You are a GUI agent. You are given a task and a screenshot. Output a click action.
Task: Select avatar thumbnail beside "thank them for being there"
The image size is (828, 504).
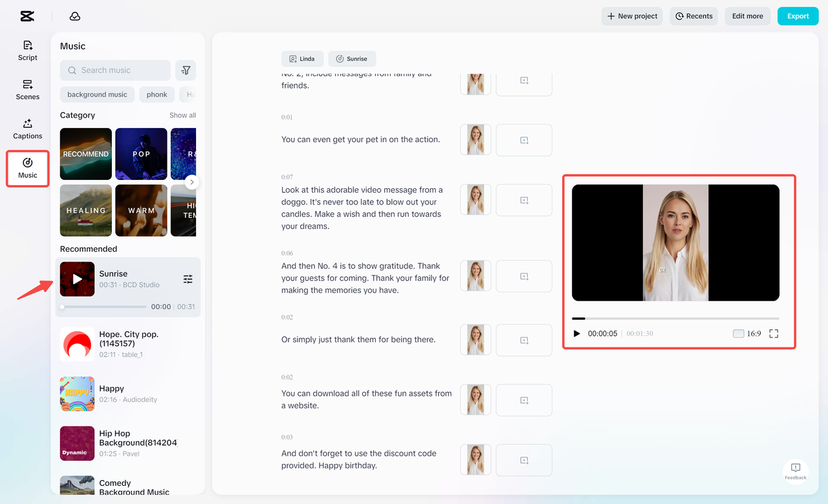click(475, 340)
